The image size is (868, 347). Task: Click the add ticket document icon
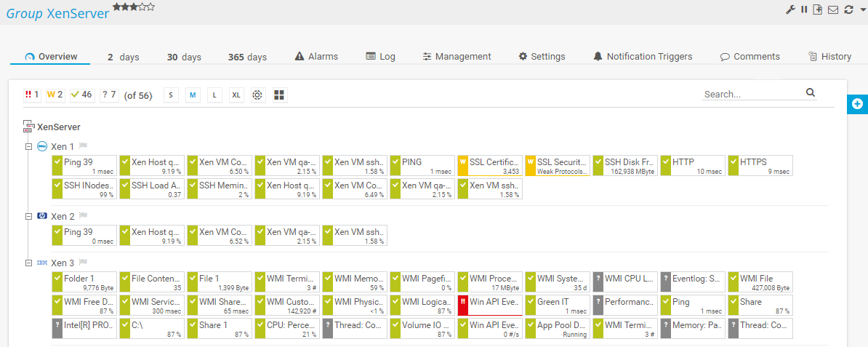click(818, 9)
